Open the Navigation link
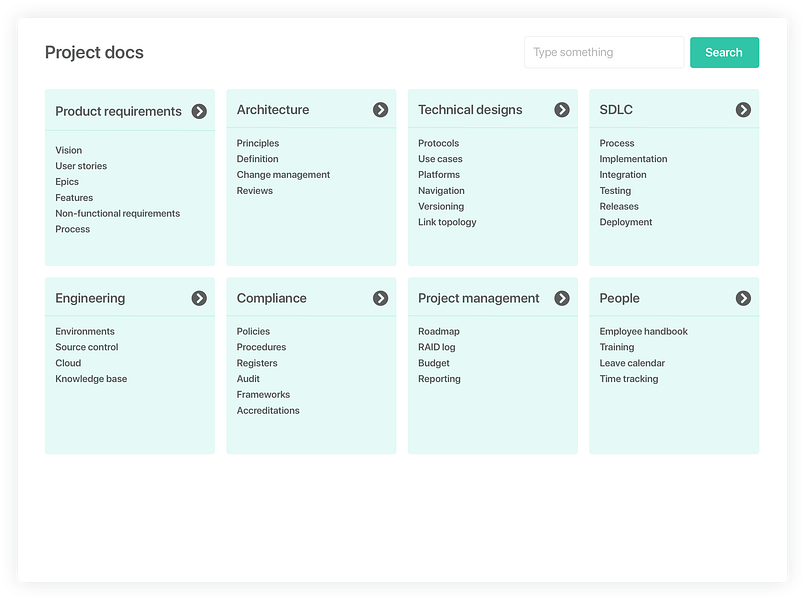Screen dimensions: 805x600 coord(441,190)
